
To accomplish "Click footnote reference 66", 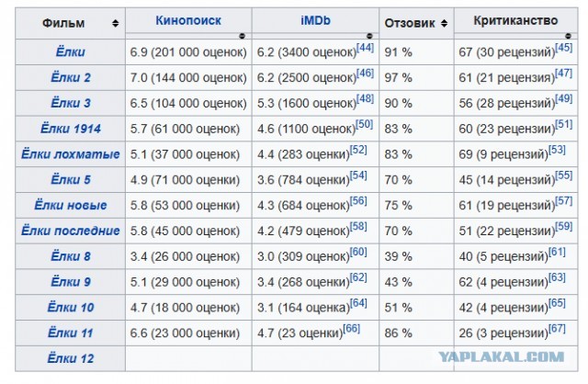I will [x=352, y=326].
